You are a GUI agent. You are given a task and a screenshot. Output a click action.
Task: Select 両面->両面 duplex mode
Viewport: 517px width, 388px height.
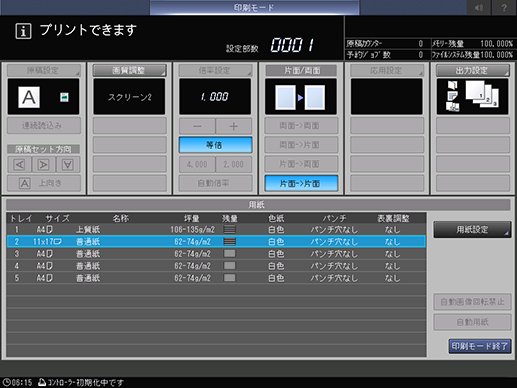(x=301, y=126)
